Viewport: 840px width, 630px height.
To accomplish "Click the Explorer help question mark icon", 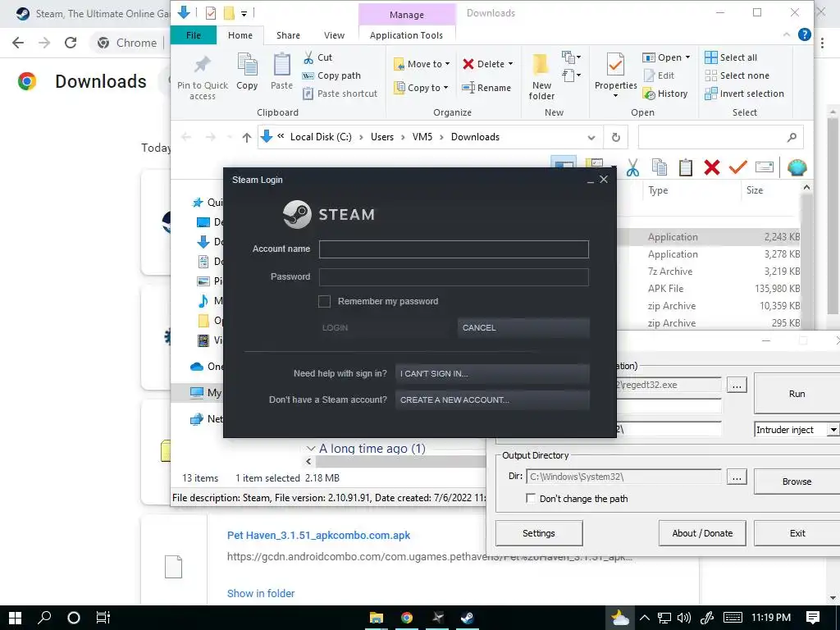I will click(x=804, y=34).
